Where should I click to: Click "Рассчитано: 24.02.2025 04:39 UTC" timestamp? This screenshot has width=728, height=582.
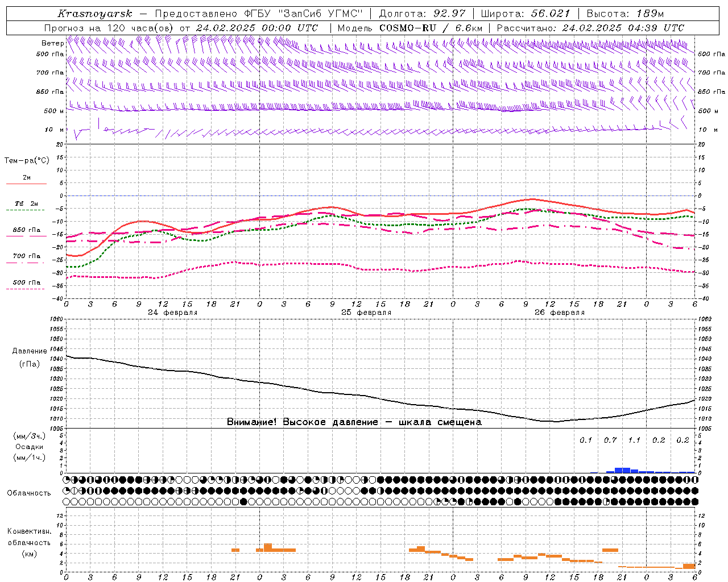click(x=590, y=28)
